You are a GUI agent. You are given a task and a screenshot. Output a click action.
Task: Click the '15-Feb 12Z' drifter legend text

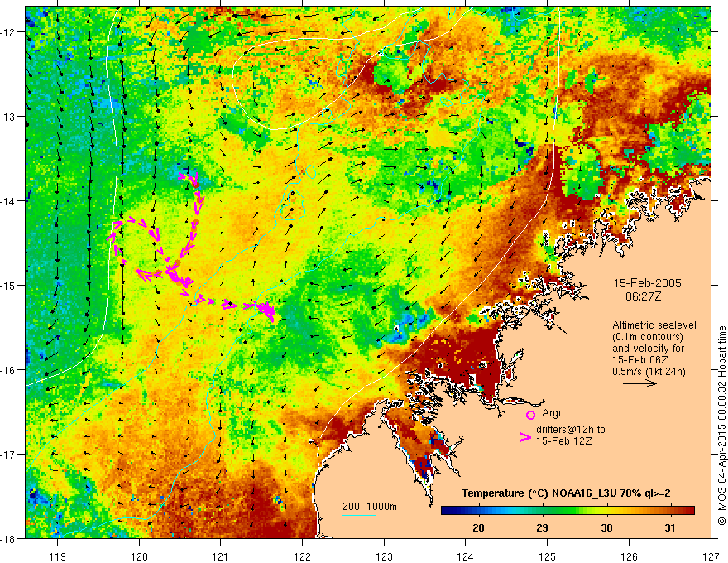(563, 441)
